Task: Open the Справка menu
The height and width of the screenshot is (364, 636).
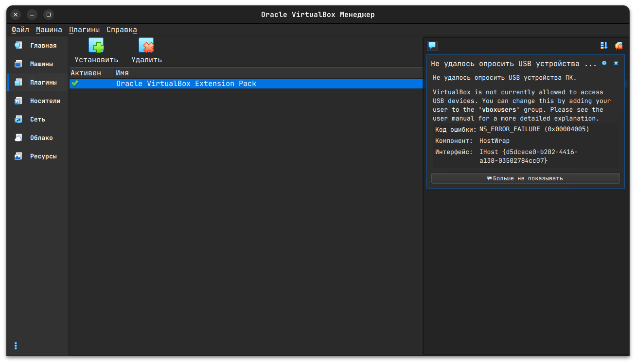Action: pyautogui.click(x=122, y=30)
